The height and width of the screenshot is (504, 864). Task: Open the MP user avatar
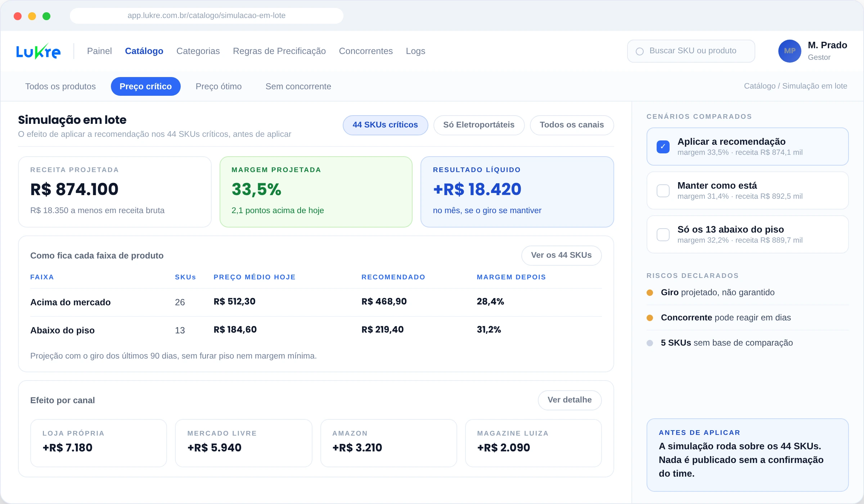pyautogui.click(x=789, y=51)
